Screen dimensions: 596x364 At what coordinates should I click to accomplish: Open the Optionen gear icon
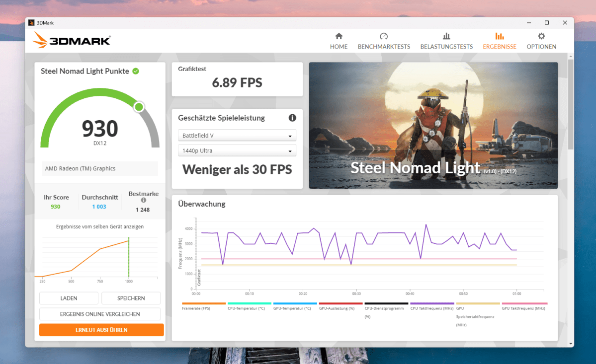pos(541,36)
